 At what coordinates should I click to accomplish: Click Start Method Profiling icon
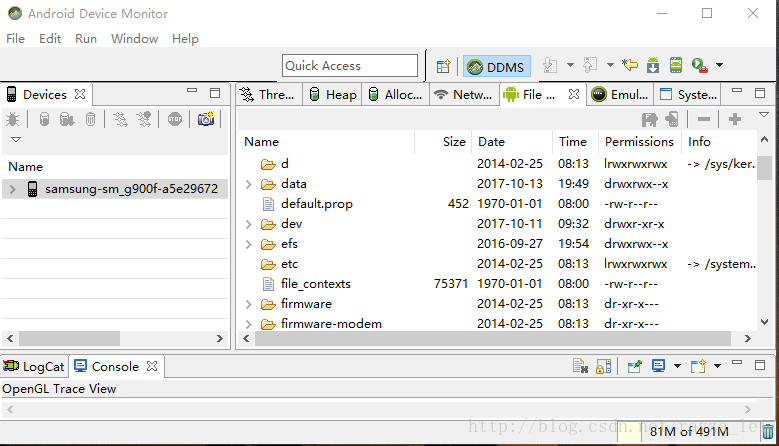144,119
